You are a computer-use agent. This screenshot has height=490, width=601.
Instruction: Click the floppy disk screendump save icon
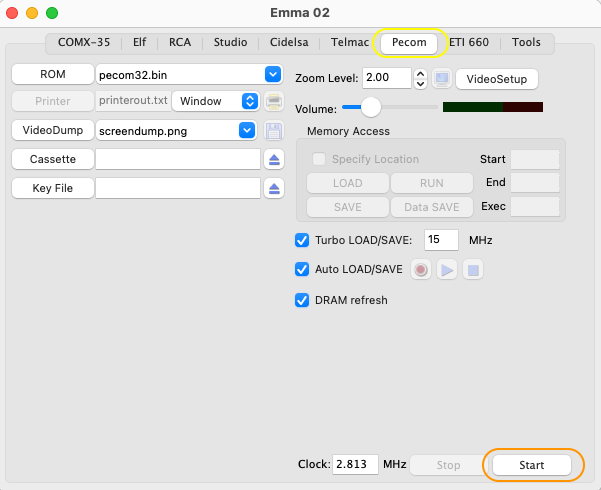[x=274, y=131]
